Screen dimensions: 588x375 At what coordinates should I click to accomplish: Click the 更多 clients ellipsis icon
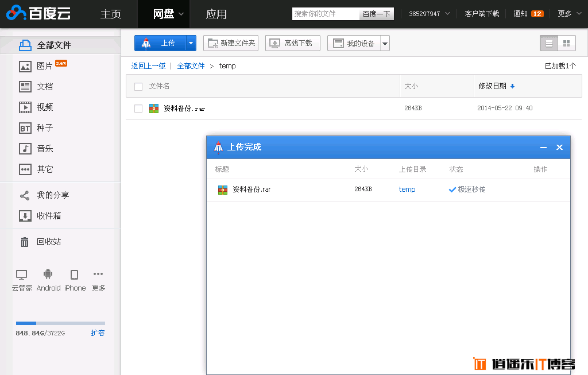pyautogui.click(x=98, y=274)
